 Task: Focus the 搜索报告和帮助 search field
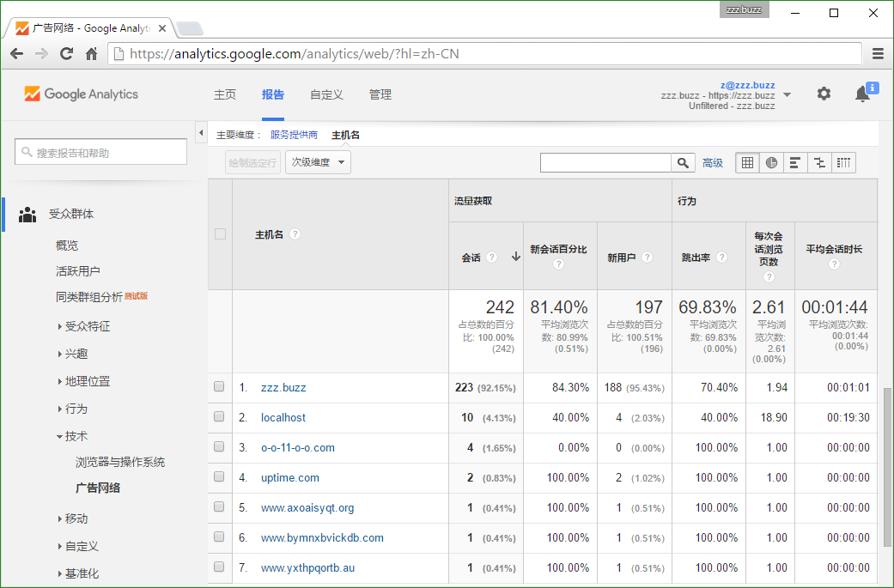tap(101, 152)
